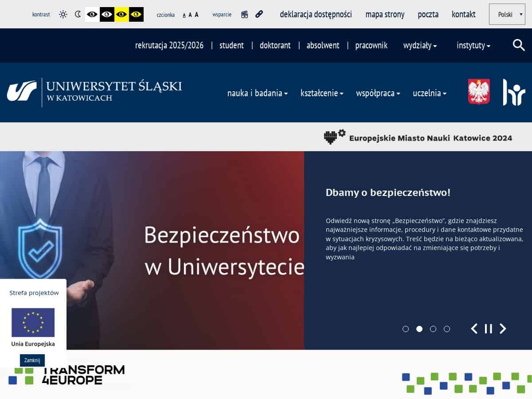532x399 pixels.
Task: Expand the instytuty dropdown menu
Action: pos(473,45)
